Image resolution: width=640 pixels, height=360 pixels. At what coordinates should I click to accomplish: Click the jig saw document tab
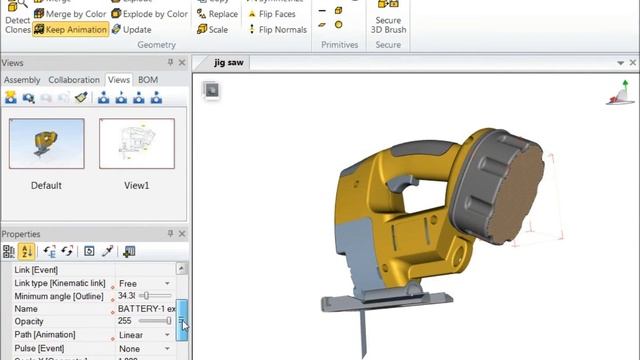[229, 62]
